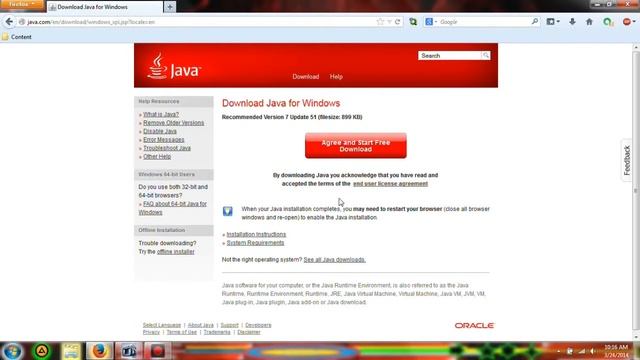The image size is (640, 360).
Task: Click the blue shield info icon
Action: point(228,211)
